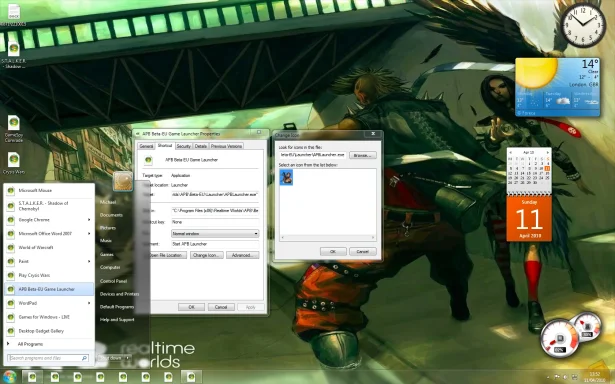Viewport: 615px width, 384px height.
Task: Open the Windows Start orb
Action: (x=9, y=377)
